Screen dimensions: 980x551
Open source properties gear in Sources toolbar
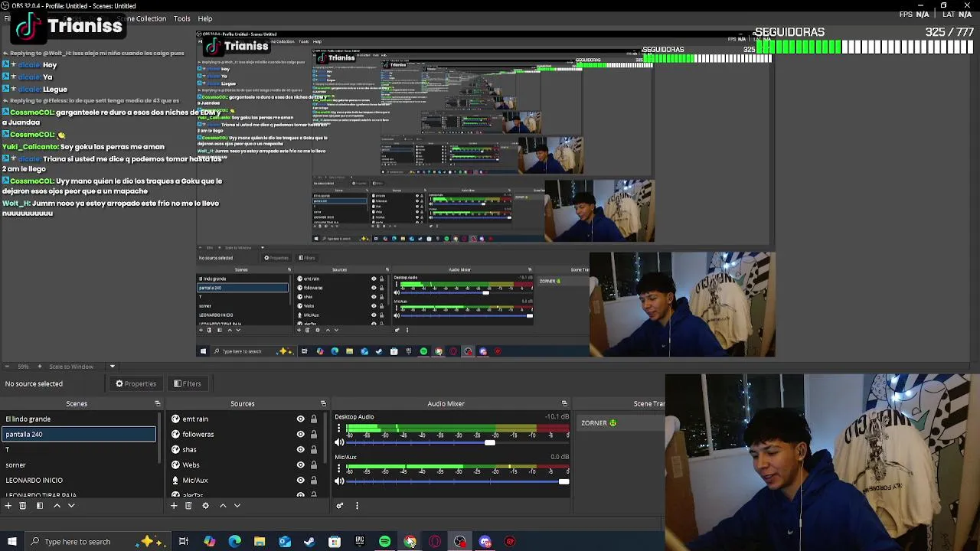pyautogui.click(x=205, y=505)
